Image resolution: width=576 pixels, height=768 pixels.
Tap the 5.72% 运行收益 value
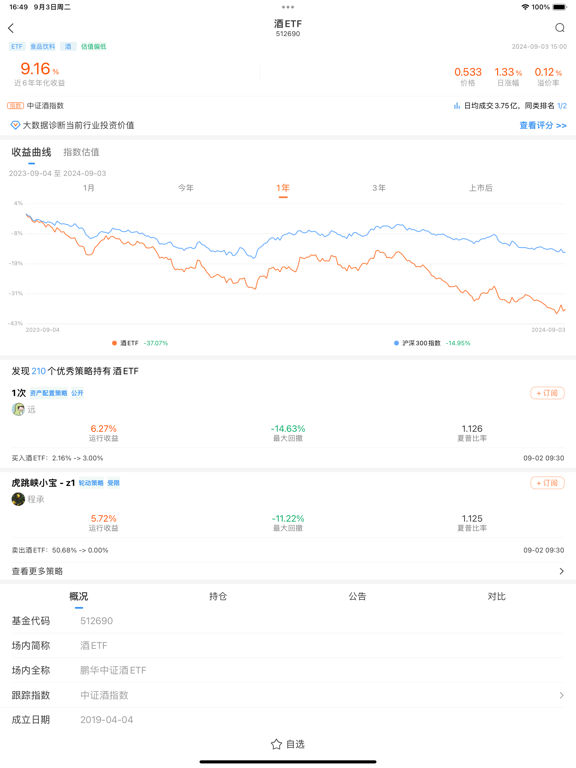click(103, 519)
